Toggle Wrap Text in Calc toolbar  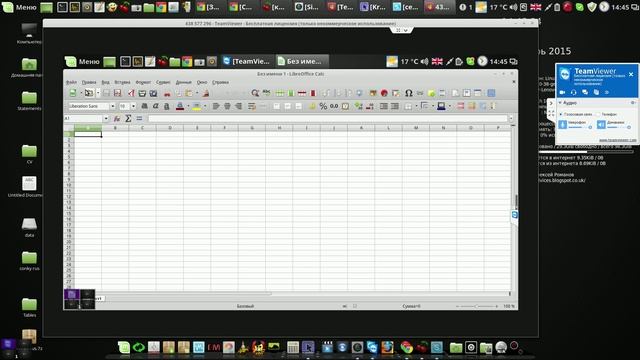coord(252,106)
